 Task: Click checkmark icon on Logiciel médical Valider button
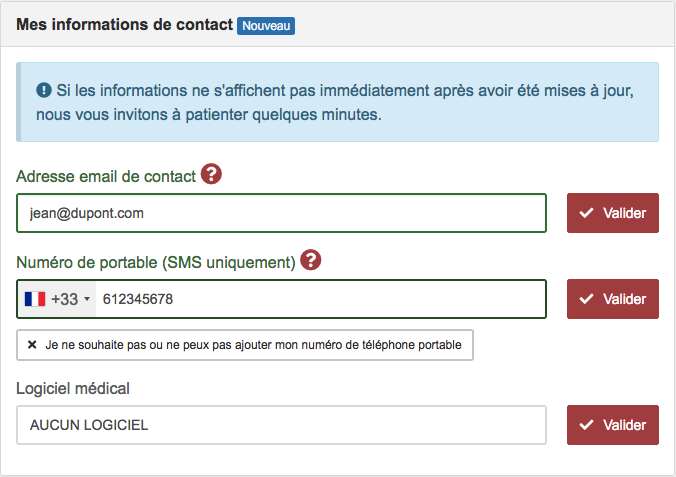[x=586, y=425]
